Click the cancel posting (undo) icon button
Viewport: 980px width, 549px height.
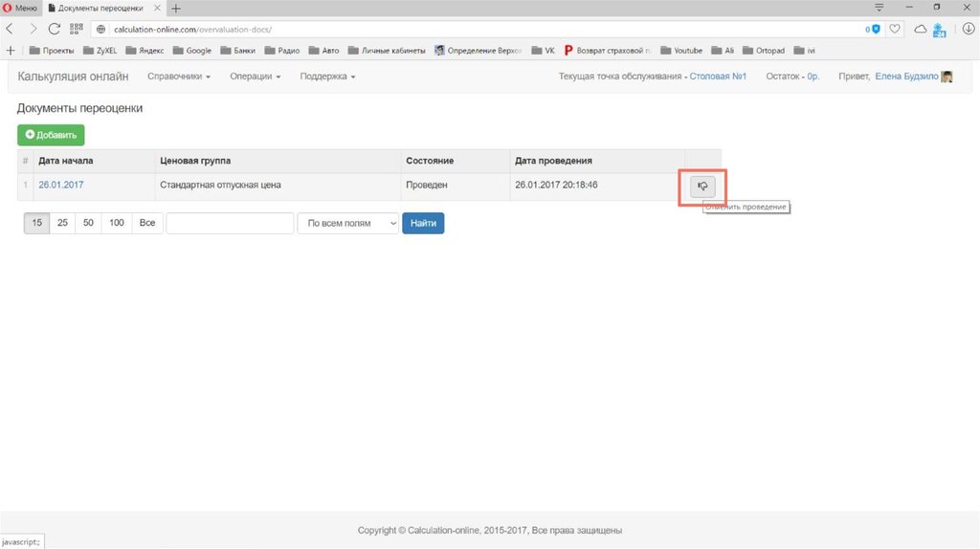(x=702, y=187)
